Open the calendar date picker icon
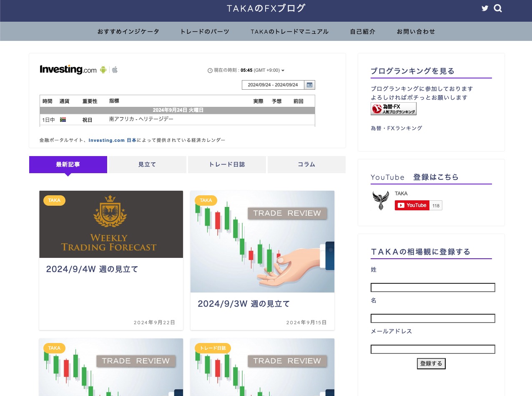This screenshot has height=396, width=532. coord(309,85)
